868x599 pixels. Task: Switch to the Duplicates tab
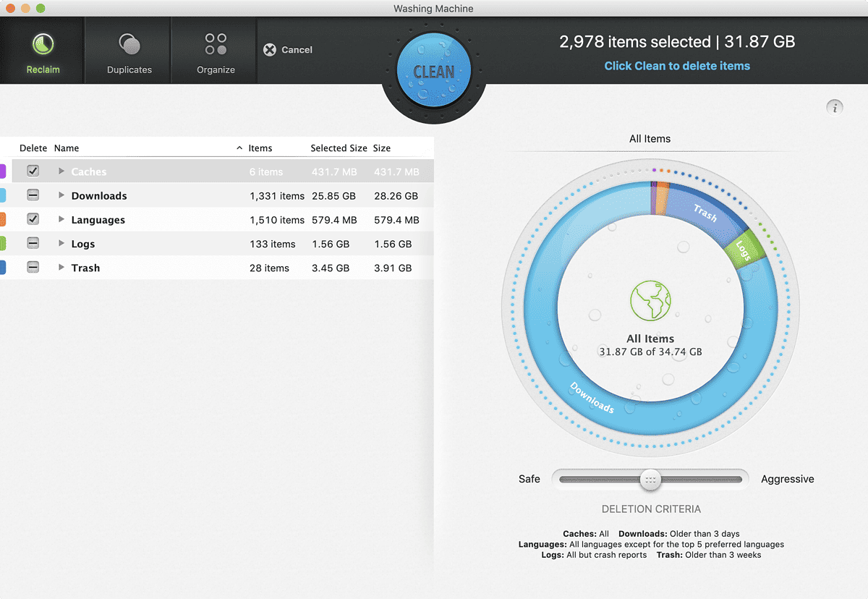tap(129, 51)
